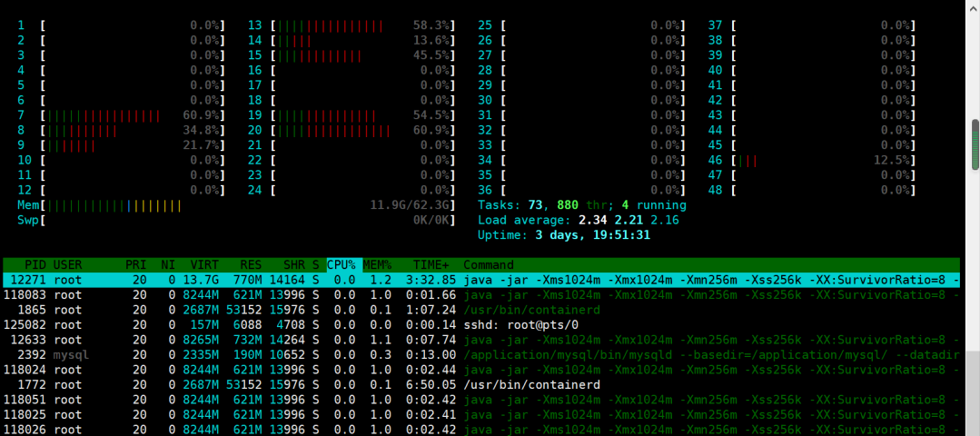Click the 0K/0K swap value
This screenshot has height=436, width=980.
(x=432, y=220)
